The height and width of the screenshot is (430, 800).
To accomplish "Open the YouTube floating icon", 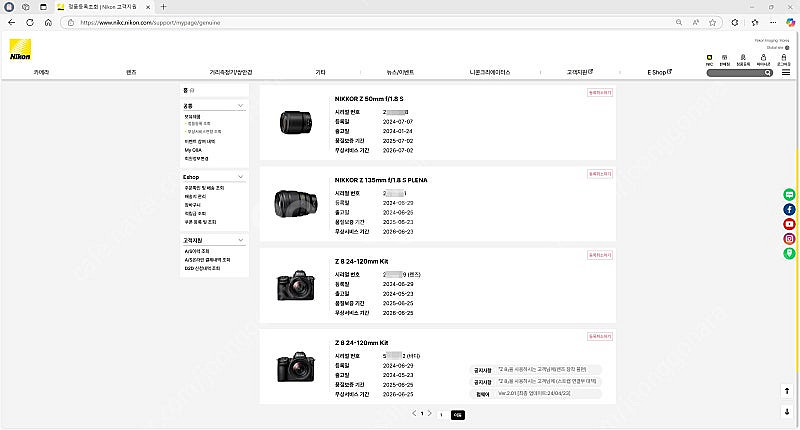I will click(x=789, y=224).
